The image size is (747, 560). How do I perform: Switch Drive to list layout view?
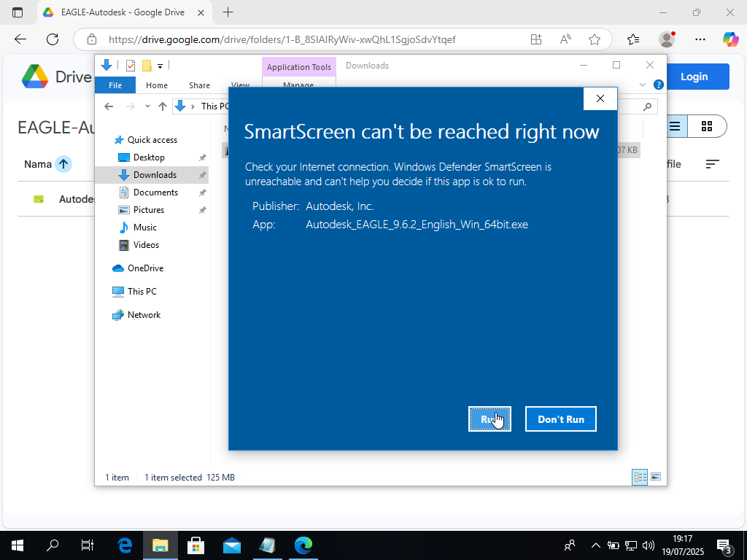tap(675, 126)
